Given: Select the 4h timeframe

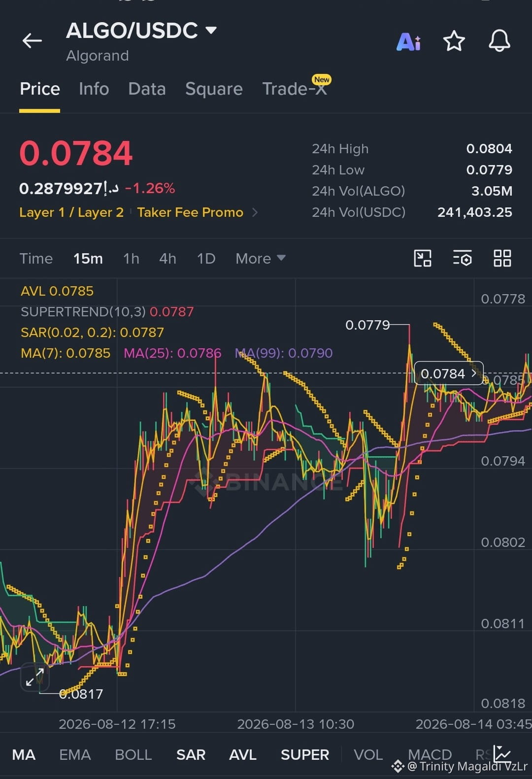Looking at the screenshot, I should click(x=167, y=259).
